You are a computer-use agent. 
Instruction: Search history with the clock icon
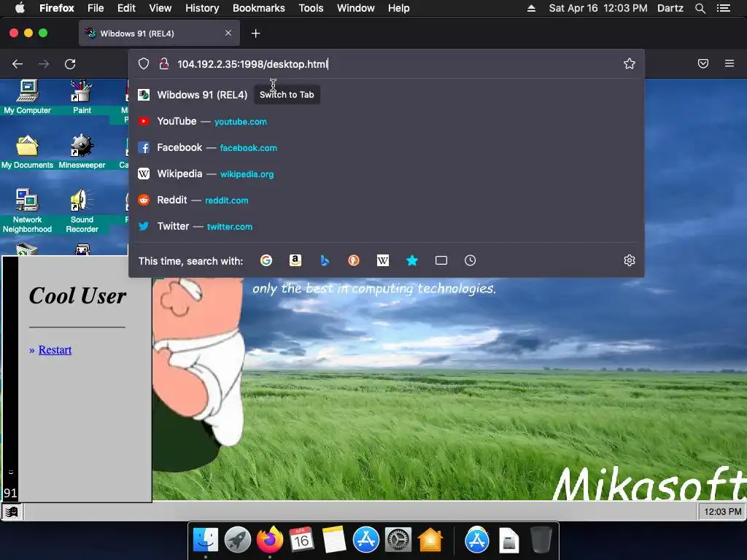click(471, 260)
